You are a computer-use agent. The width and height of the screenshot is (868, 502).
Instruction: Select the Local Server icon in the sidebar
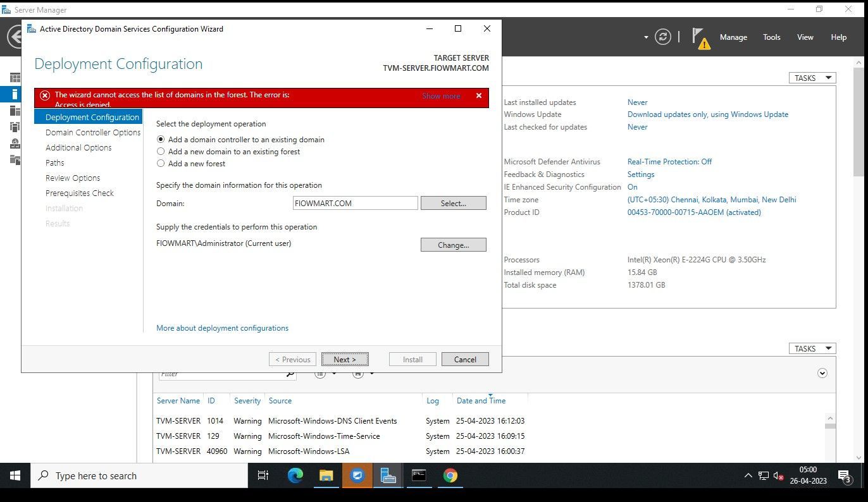[15, 94]
